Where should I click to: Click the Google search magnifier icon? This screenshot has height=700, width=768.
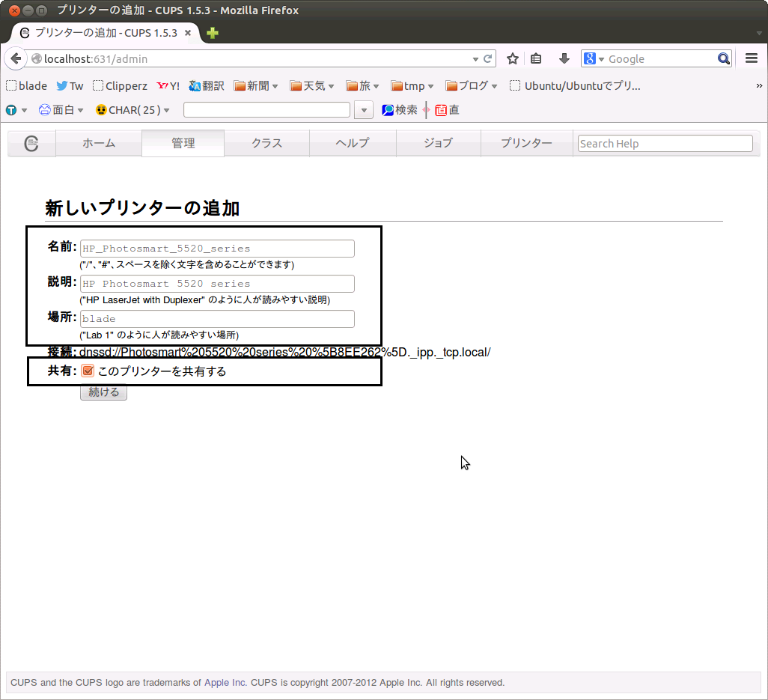click(723, 59)
